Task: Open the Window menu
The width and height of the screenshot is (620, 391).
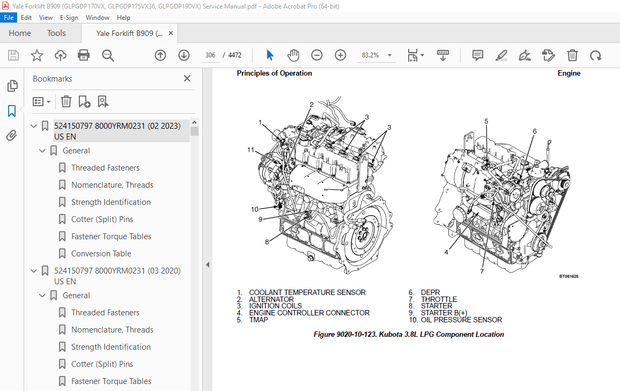Action: (97, 17)
